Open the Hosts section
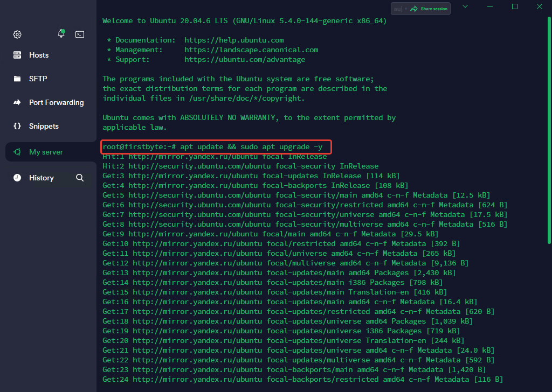This screenshot has width=552, height=392. pyautogui.click(x=39, y=55)
